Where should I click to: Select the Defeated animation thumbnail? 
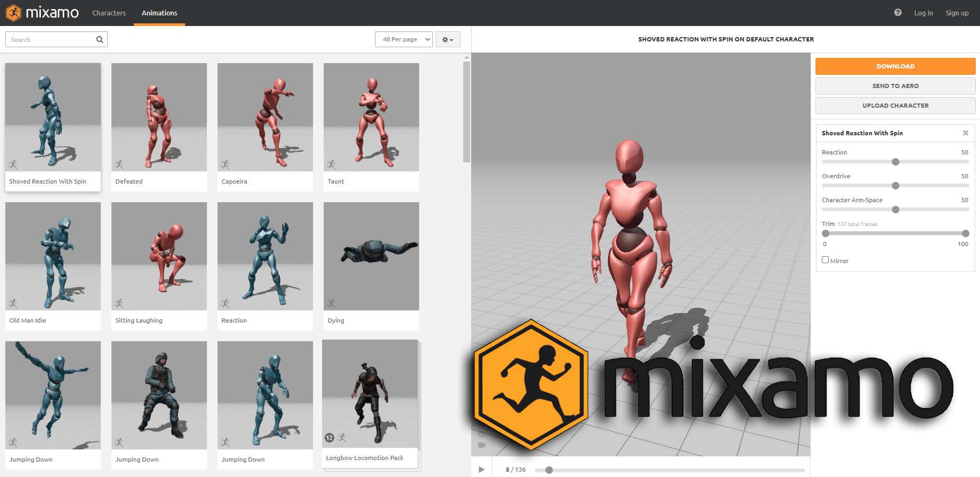point(159,117)
